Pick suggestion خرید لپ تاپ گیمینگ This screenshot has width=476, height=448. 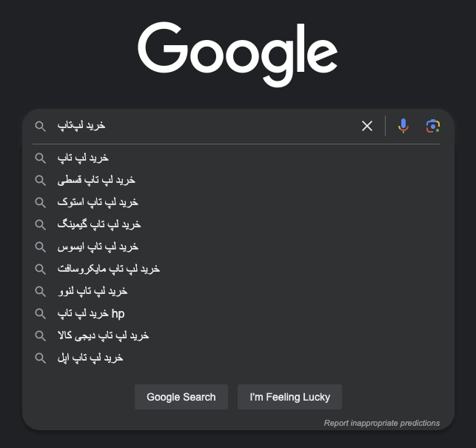[237, 224]
